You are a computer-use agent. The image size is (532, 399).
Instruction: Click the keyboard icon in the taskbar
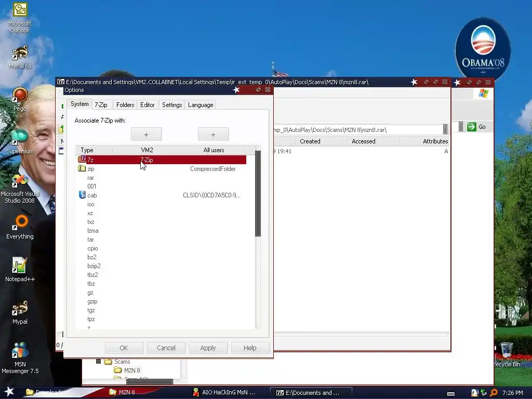pyautogui.click(x=451, y=393)
